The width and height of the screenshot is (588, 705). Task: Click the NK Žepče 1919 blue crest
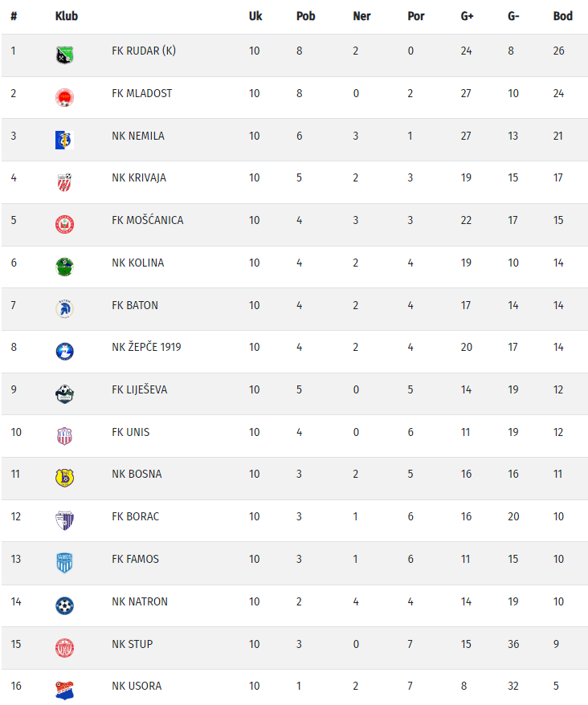pos(64,352)
